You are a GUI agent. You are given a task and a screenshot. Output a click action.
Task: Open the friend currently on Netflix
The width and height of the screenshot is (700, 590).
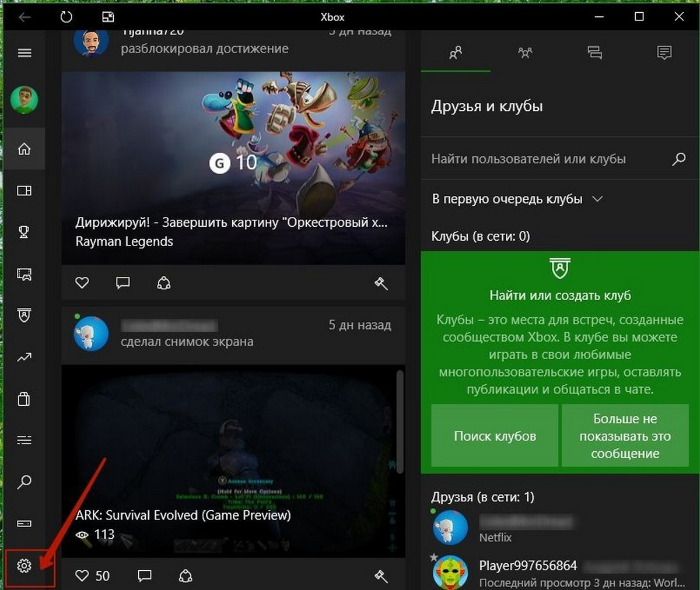coord(559,527)
